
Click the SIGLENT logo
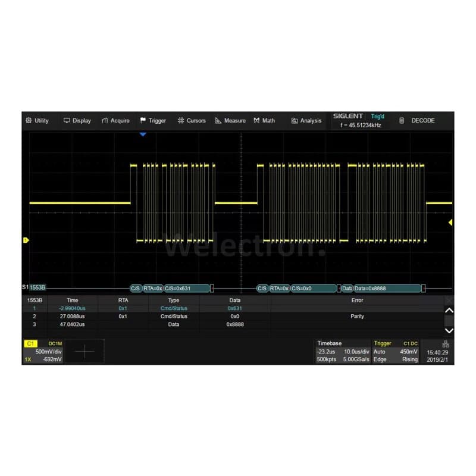click(348, 116)
